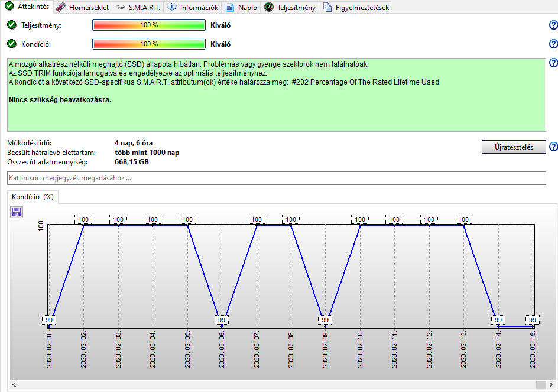Switch to the Információk tab

[193, 8]
